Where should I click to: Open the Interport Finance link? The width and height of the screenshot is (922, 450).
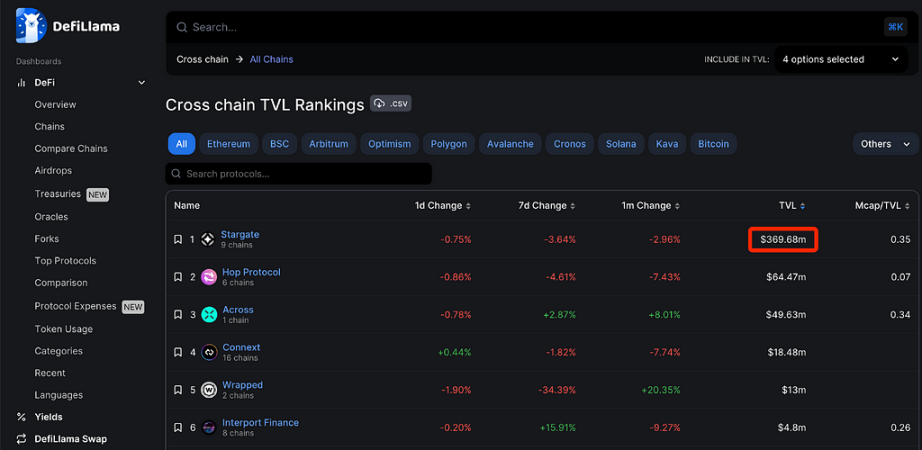tap(260, 422)
